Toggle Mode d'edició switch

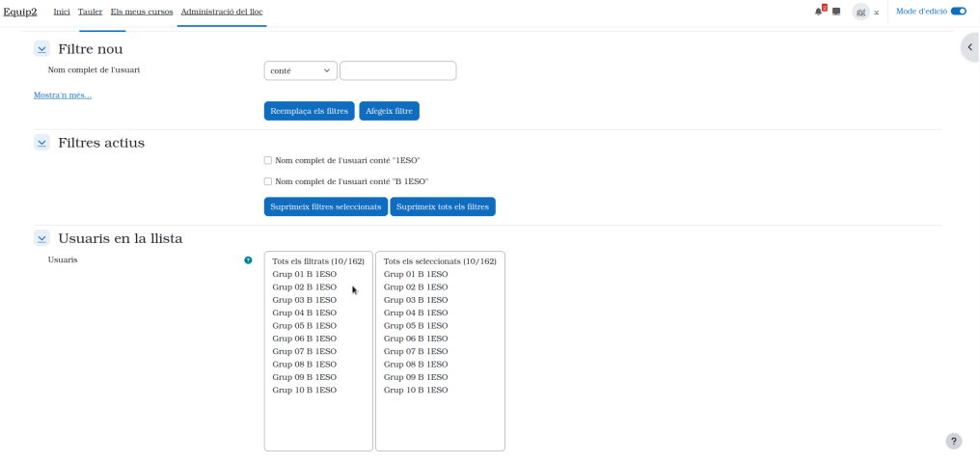point(958,12)
